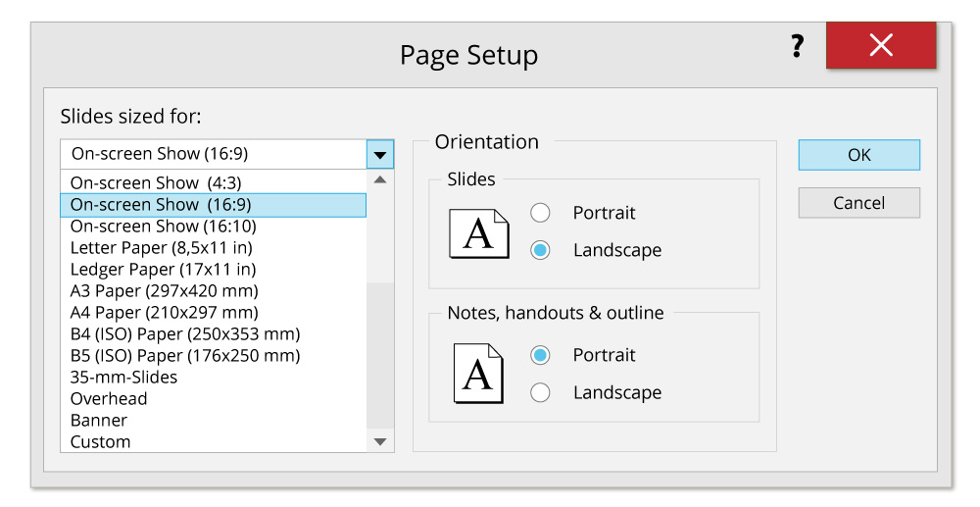980x507 pixels.
Task: Click the Notes, handouts & outline page icon
Action: (478, 374)
